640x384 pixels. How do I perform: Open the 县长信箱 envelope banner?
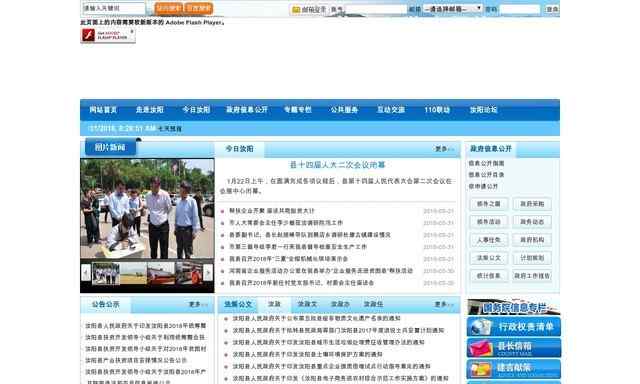(x=513, y=348)
